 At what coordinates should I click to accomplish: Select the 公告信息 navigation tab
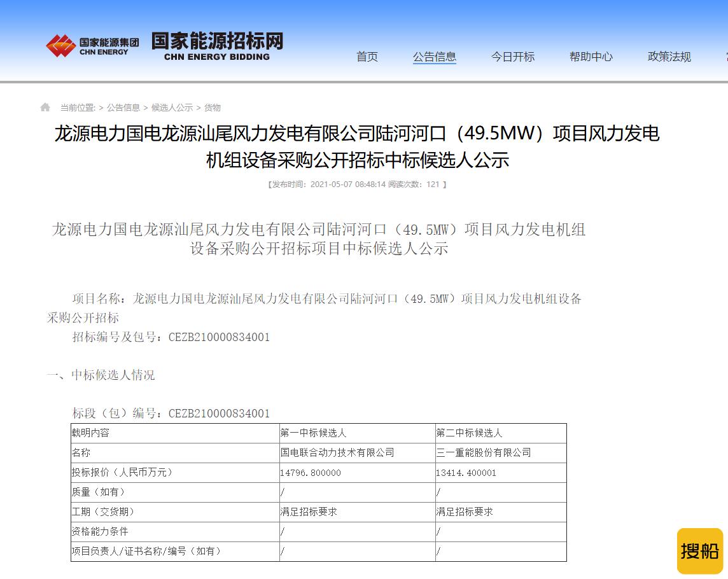point(435,57)
